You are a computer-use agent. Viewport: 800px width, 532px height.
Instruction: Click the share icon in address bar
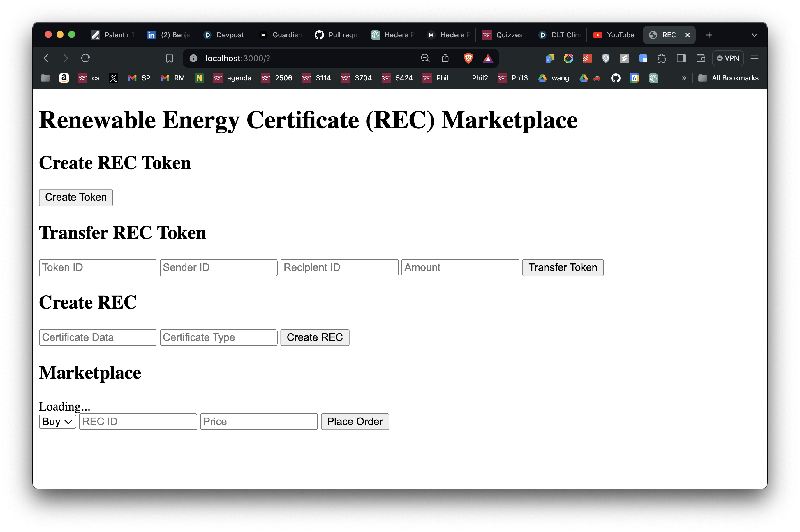[x=445, y=58]
